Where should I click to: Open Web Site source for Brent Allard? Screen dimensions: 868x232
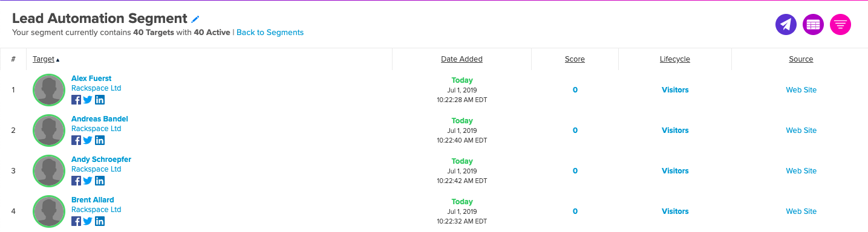tap(801, 211)
